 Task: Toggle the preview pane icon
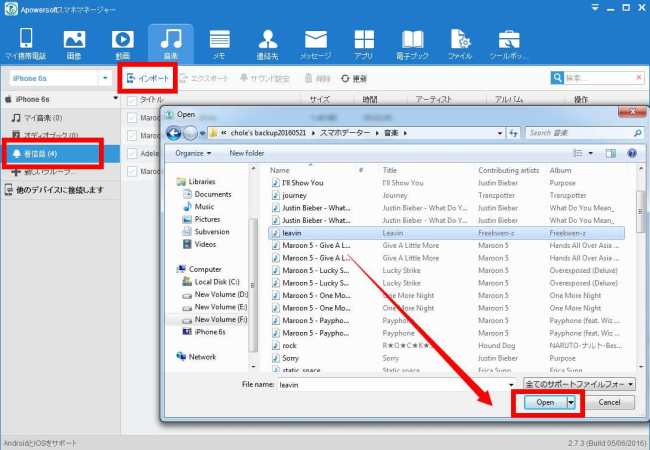(610, 154)
